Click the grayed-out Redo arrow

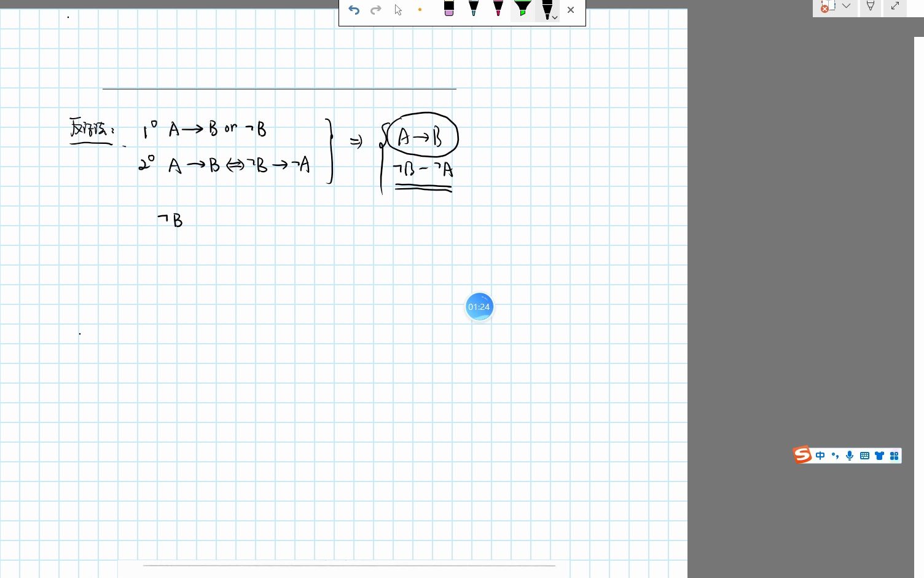coord(376,10)
